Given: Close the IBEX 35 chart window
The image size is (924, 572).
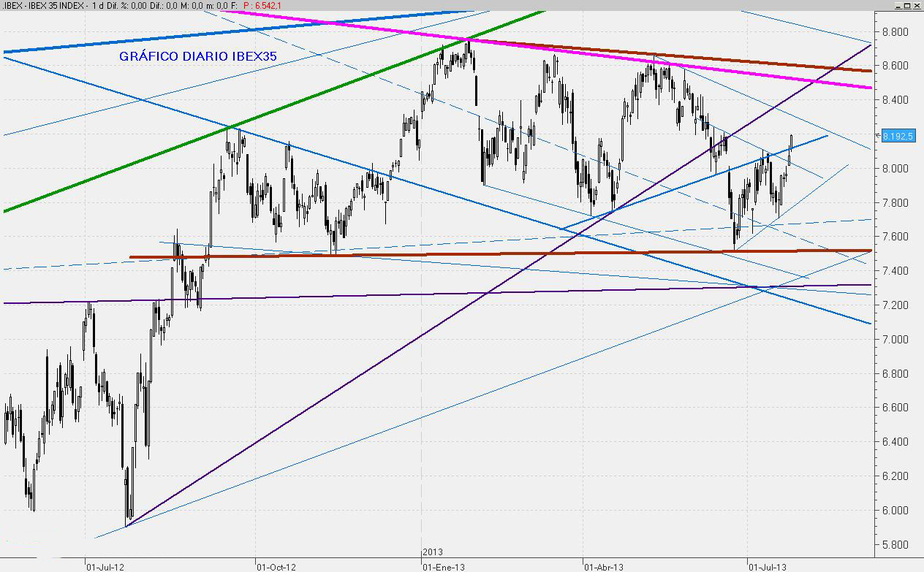Looking at the screenshot, I should pyautogui.click(x=917, y=5).
